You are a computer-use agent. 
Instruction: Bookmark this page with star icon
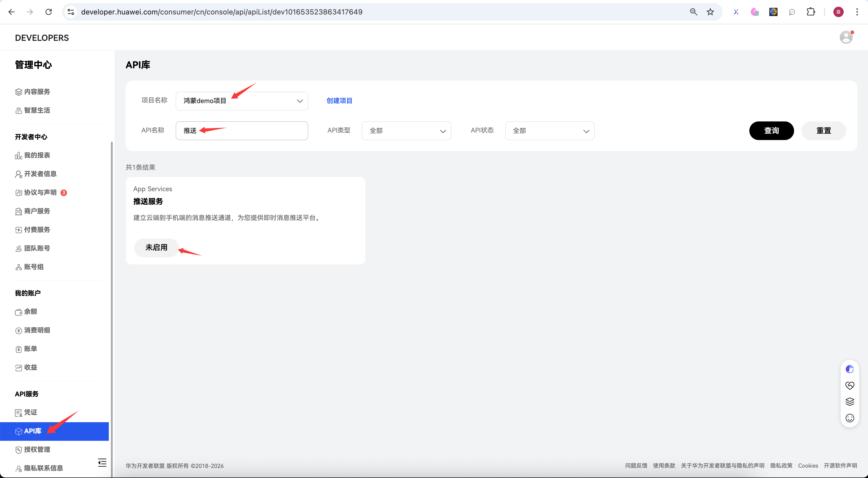coord(710,12)
